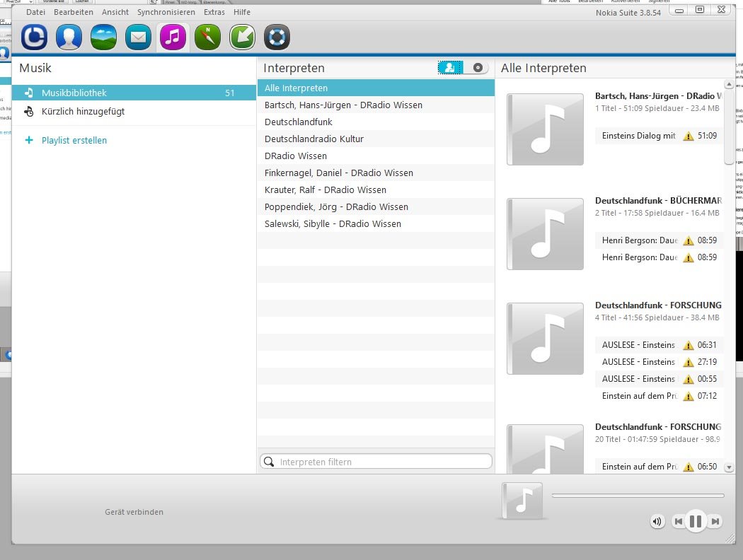This screenshot has width=743, height=560.
Task: Open the Datei menu
Action: pyautogui.click(x=35, y=12)
